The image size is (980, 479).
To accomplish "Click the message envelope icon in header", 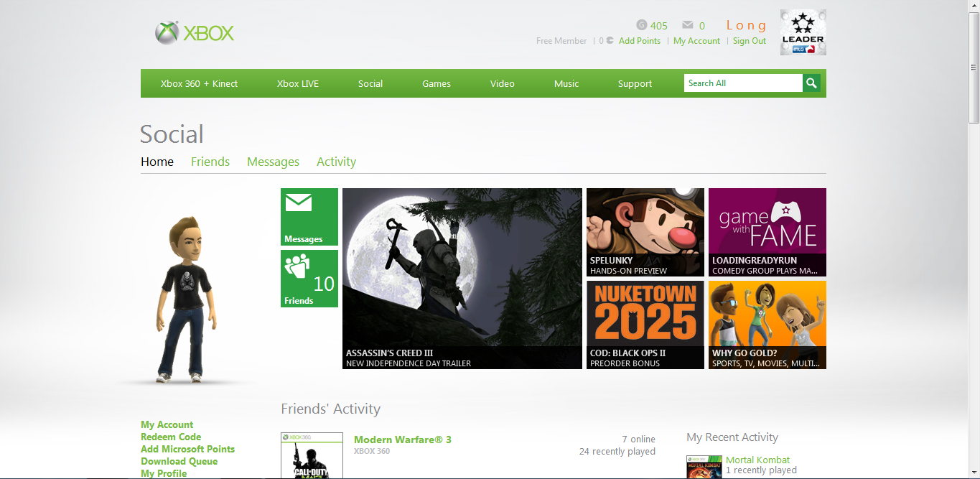I will [x=688, y=25].
